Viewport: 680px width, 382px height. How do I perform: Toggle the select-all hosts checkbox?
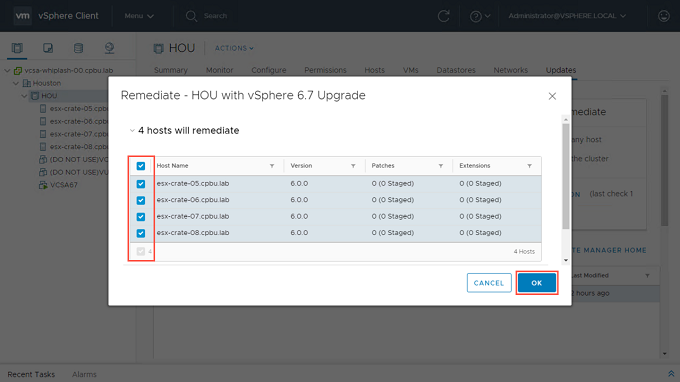[x=141, y=166]
